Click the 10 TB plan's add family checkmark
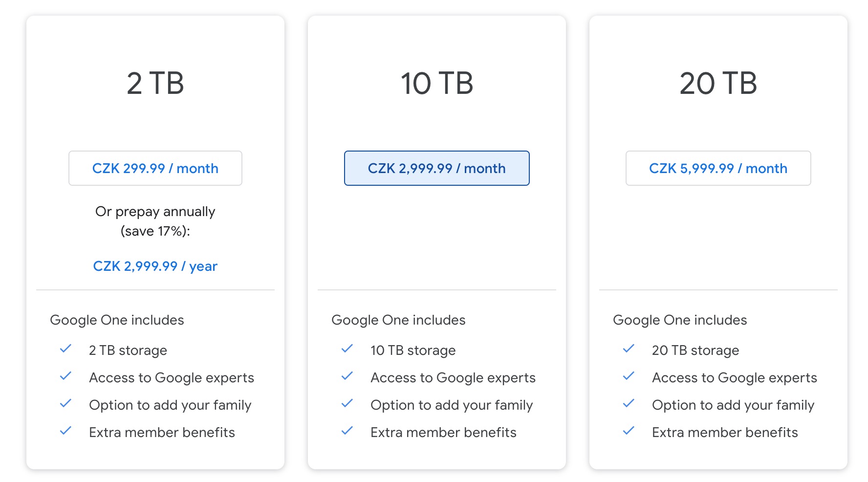 point(347,404)
